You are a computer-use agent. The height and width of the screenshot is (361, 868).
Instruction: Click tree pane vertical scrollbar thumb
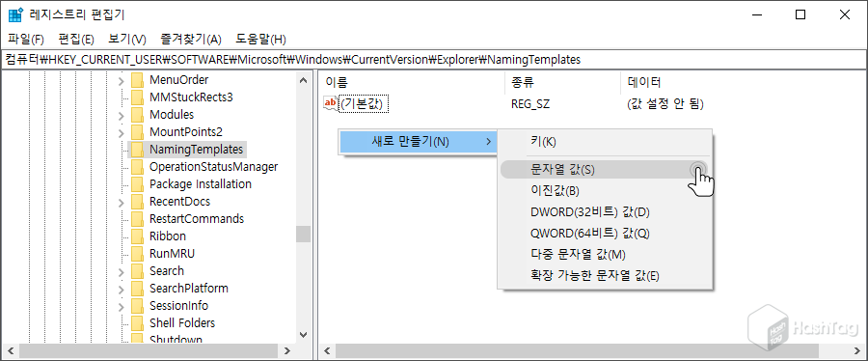(303, 234)
